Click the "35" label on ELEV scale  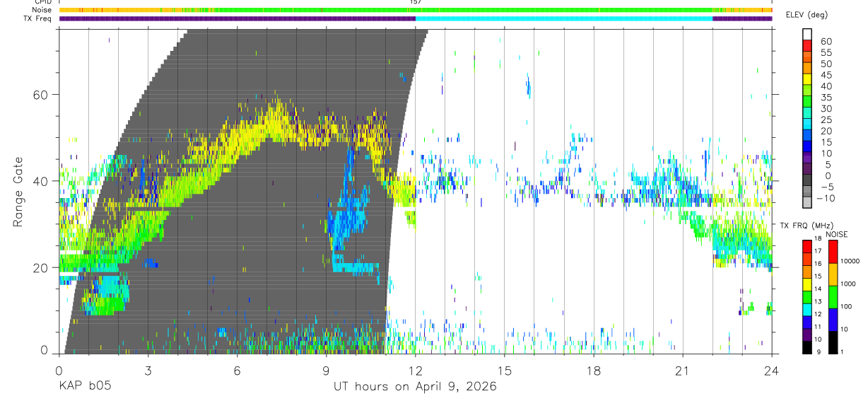point(826,98)
